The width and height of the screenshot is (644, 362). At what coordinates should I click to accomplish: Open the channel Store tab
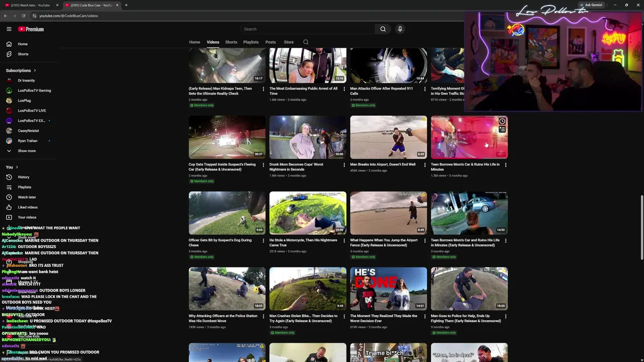coord(289,42)
